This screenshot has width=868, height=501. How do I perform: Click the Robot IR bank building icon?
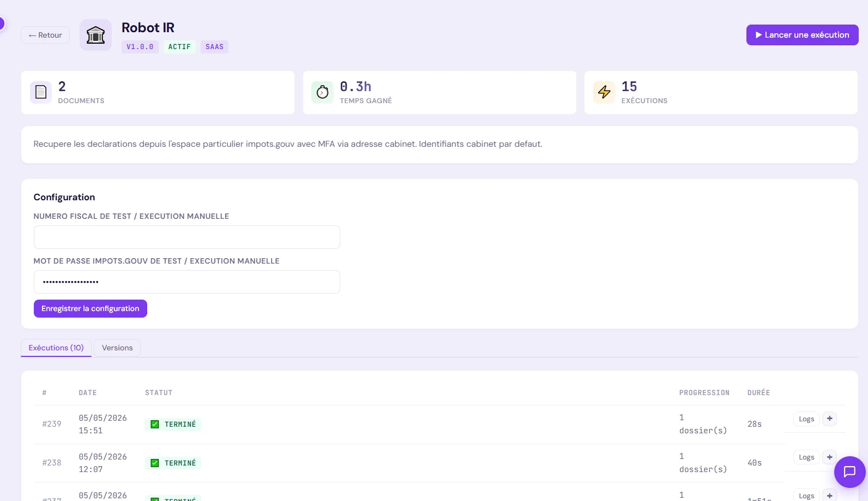pyautogui.click(x=95, y=35)
